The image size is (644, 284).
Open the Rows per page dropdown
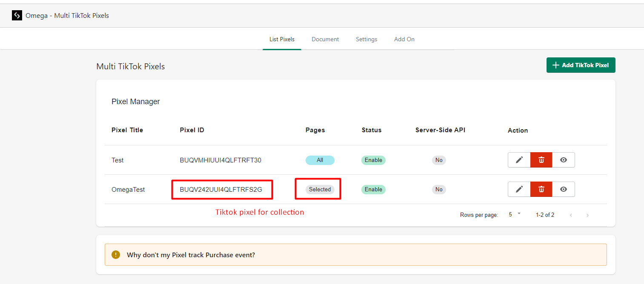tap(515, 215)
